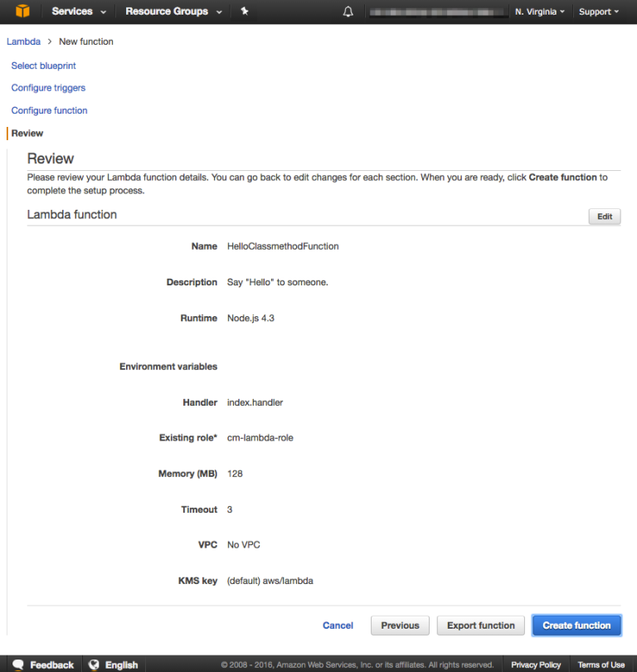Click the Cancel link
Screen dimensions: 637x672
click(338, 626)
